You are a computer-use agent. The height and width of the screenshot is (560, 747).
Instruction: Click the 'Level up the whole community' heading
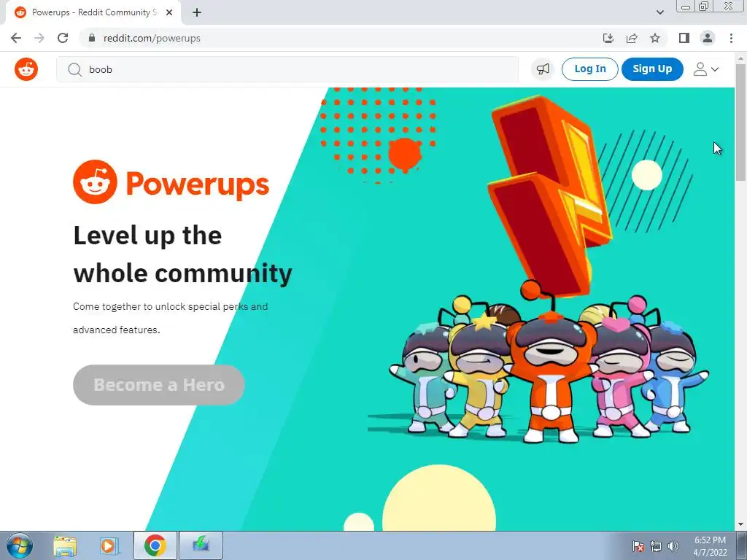[183, 254]
